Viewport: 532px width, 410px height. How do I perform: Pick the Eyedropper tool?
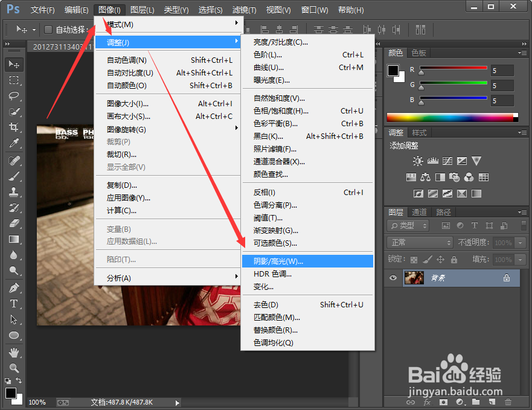pos(14,143)
